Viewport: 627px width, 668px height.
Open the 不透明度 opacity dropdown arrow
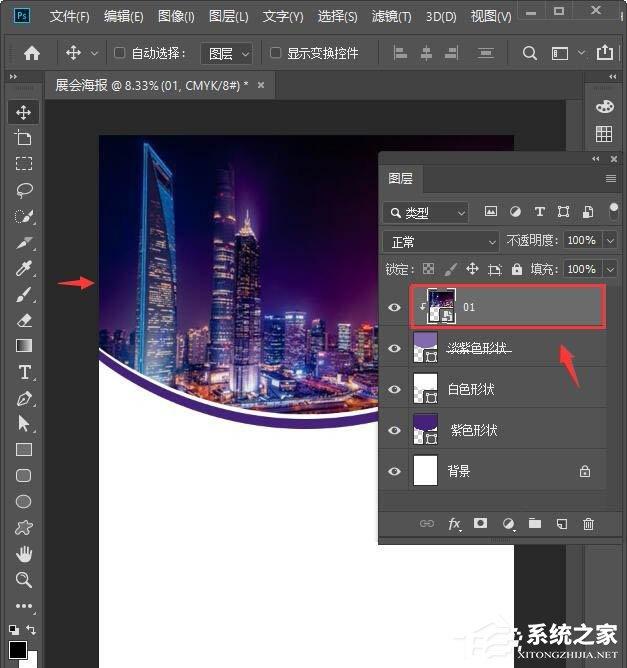pos(610,241)
